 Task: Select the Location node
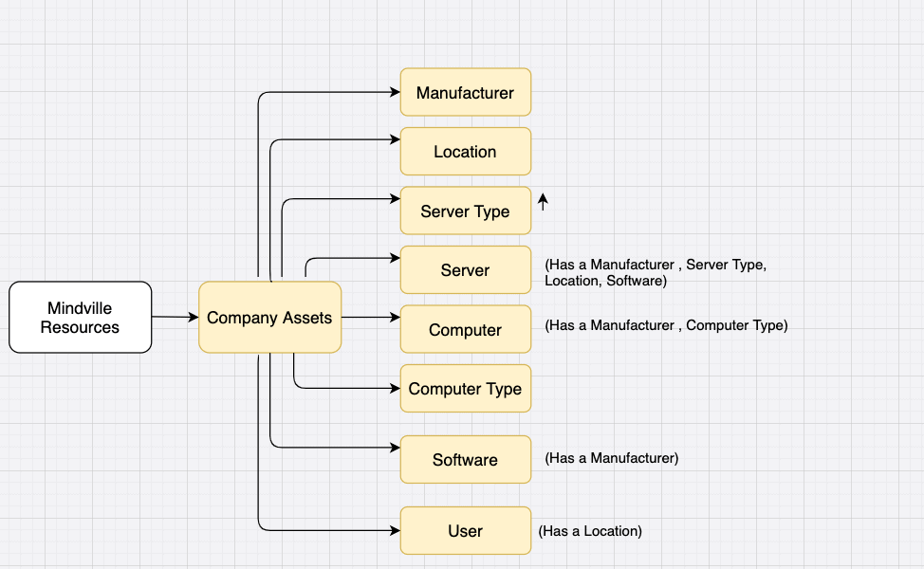[465, 151]
